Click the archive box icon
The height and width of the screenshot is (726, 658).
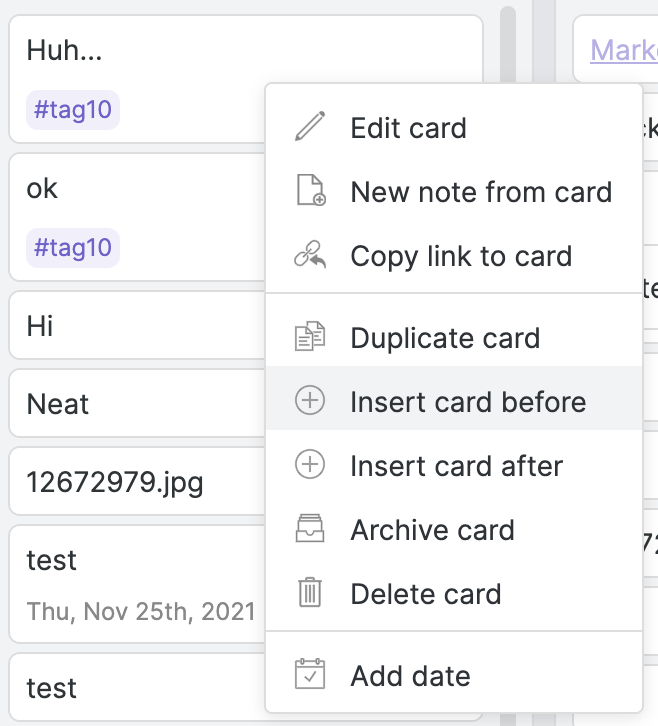click(x=310, y=528)
